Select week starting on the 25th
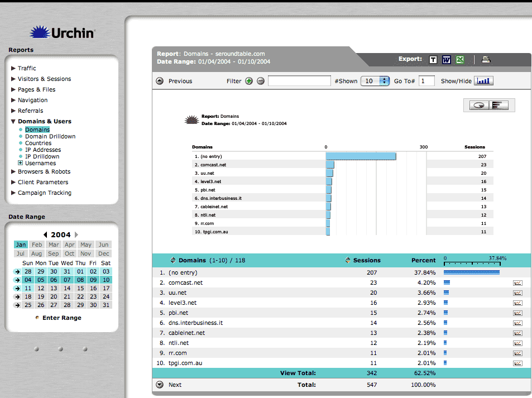The width and height of the screenshot is (532, 398). (17, 305)
